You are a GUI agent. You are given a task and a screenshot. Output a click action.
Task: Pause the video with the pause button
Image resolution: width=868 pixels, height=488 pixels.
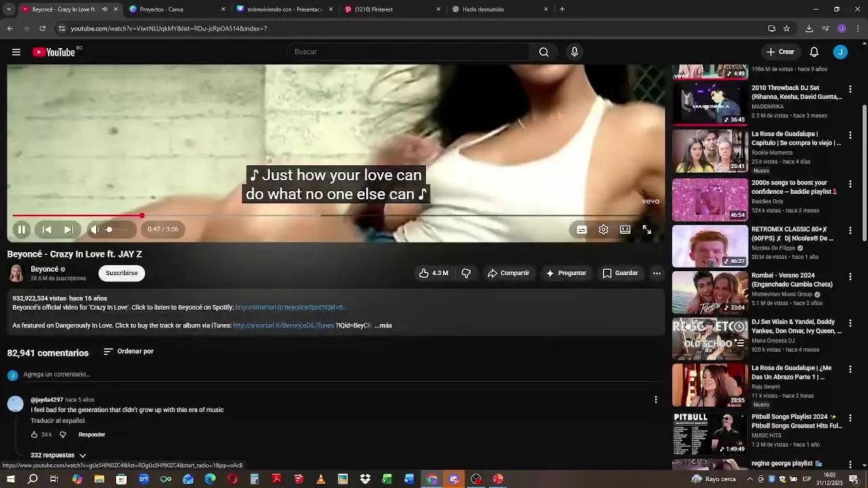coord(21,230)
